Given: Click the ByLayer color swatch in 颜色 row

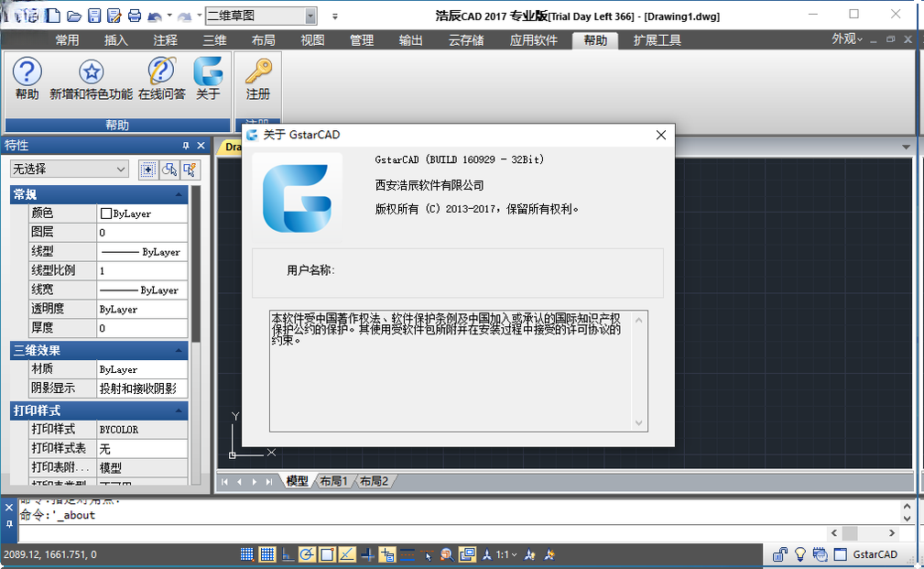Looking at the screenshot, I should click(x=106, y=213).
